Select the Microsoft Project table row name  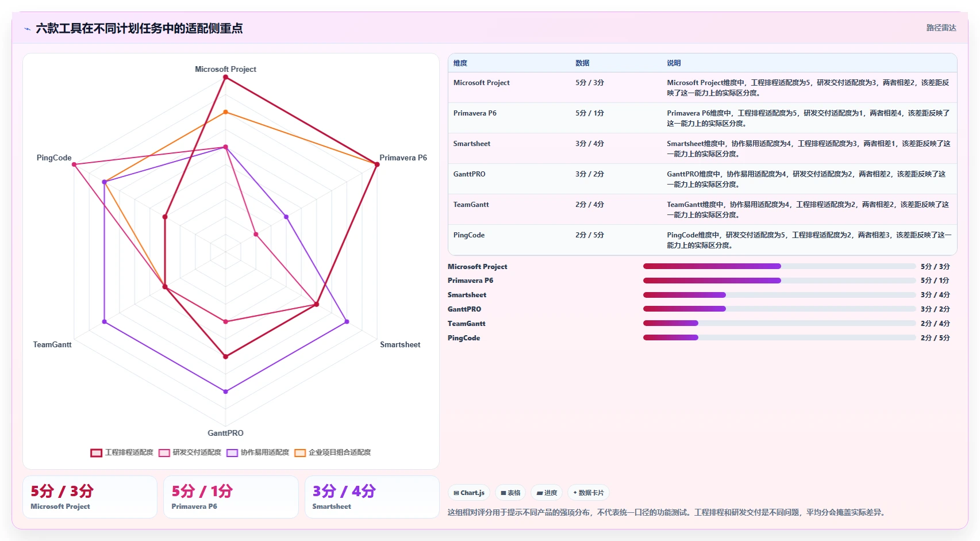[482, 83]
